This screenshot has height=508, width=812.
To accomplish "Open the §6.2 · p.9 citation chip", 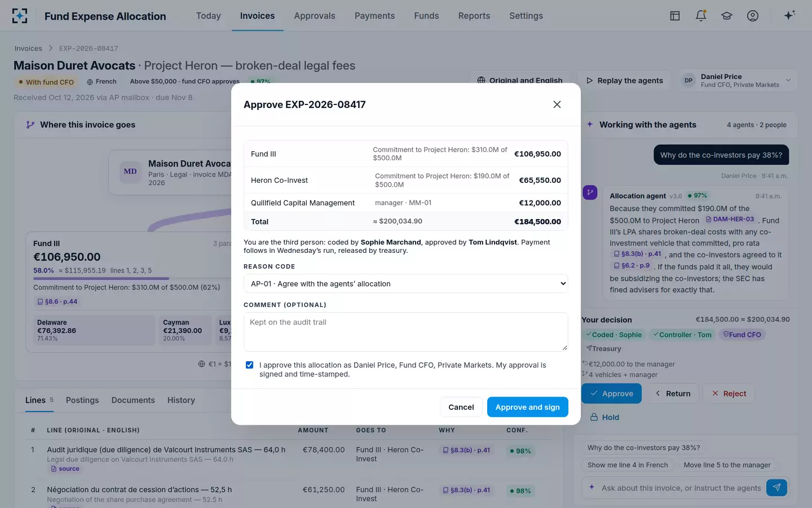I will [632, 265].
